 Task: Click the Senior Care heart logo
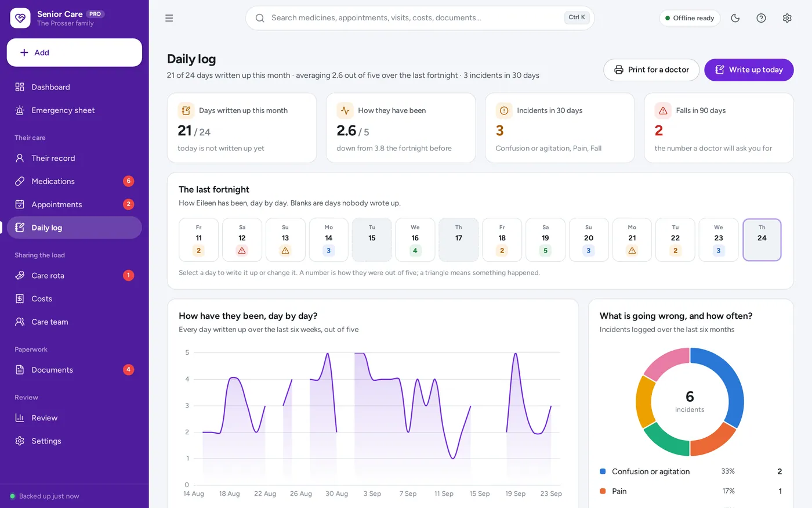(x=20, y=18)
